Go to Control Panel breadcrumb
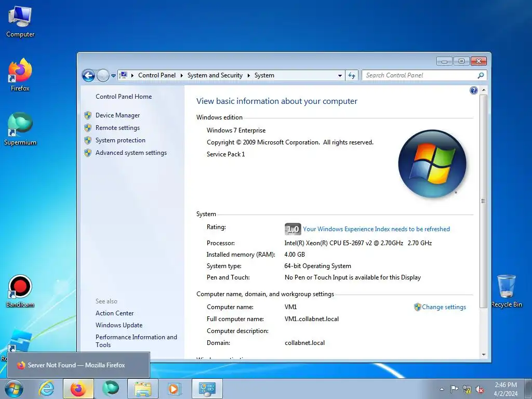 click(x=157, y=75)
